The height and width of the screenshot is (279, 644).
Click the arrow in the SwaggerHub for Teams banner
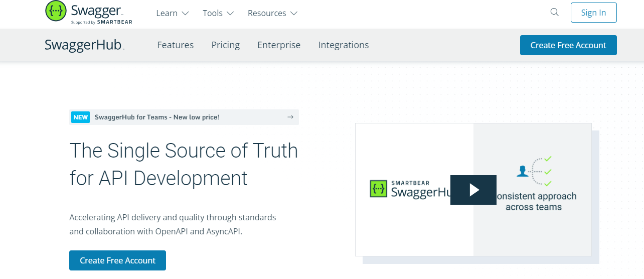pyautogui.click(x=290, y=117)
